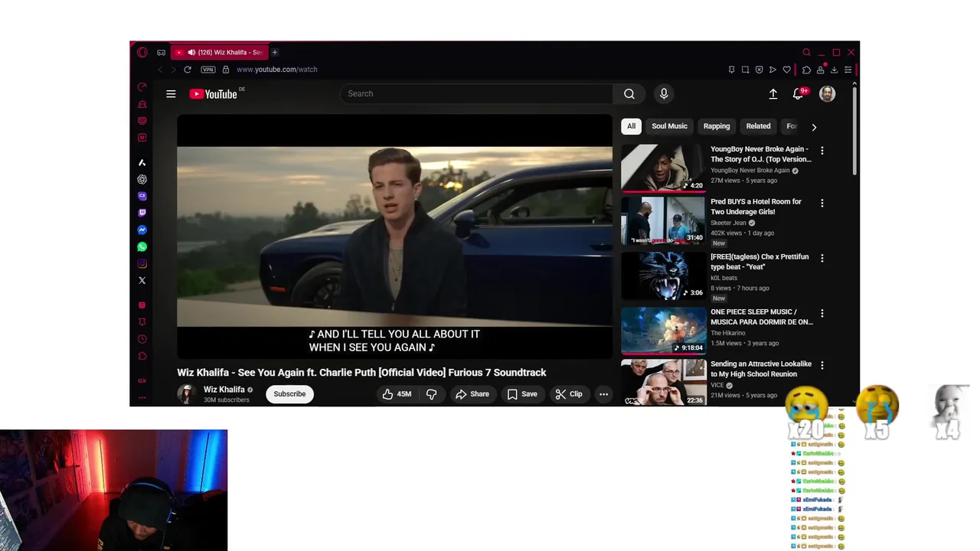Open history clock icon in sidebar

click(x=142, y=339)
